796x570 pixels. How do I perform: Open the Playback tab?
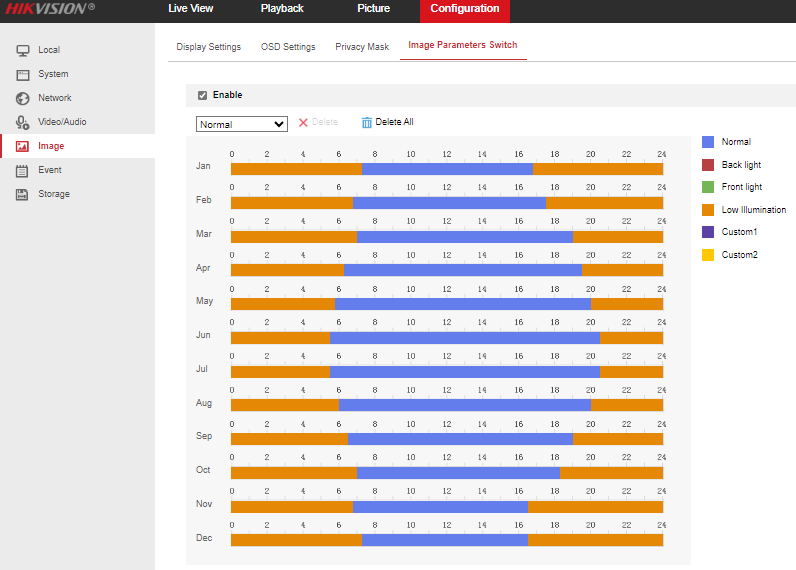[282, 9]
